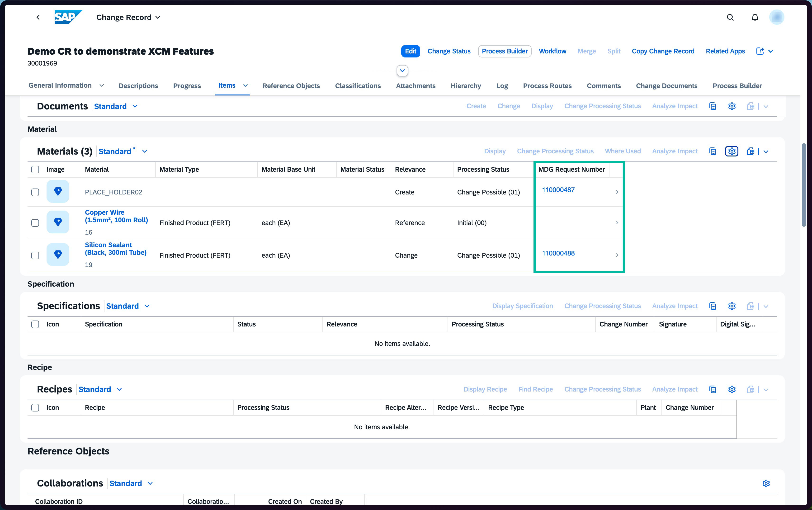812x510 pixels.
Task: Click the vertical page scrollbar
Action: point(803,185)
